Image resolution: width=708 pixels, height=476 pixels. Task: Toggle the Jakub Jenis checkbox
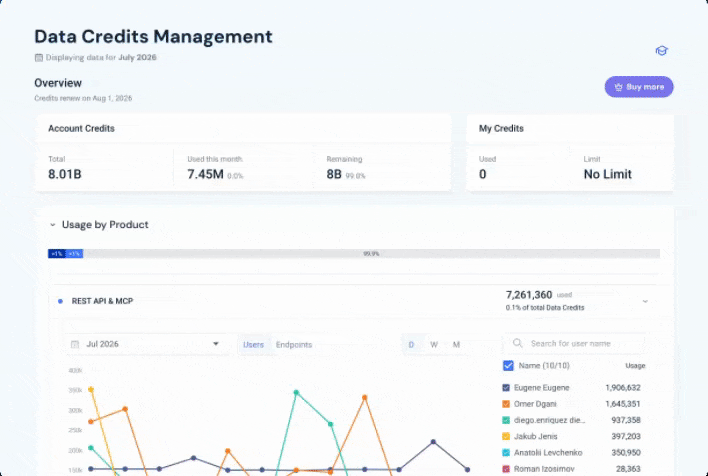click(x=506, y=436)
